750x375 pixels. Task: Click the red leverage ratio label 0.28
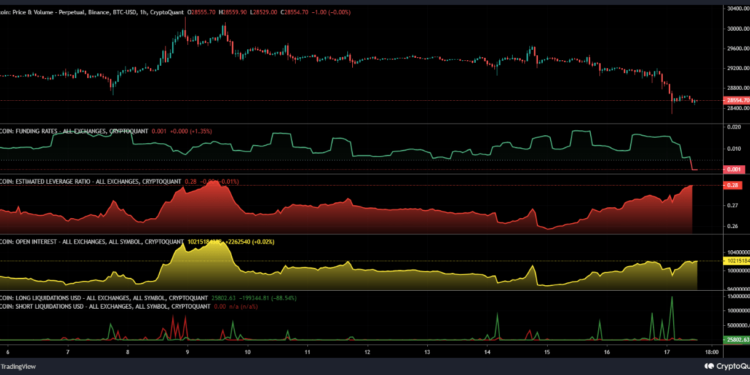(733, 185)
